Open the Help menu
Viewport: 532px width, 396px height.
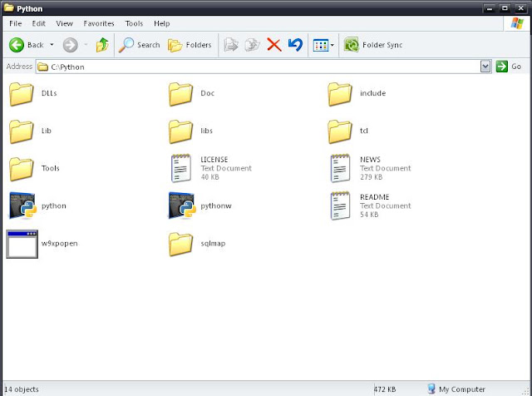[x=162, y=23]
